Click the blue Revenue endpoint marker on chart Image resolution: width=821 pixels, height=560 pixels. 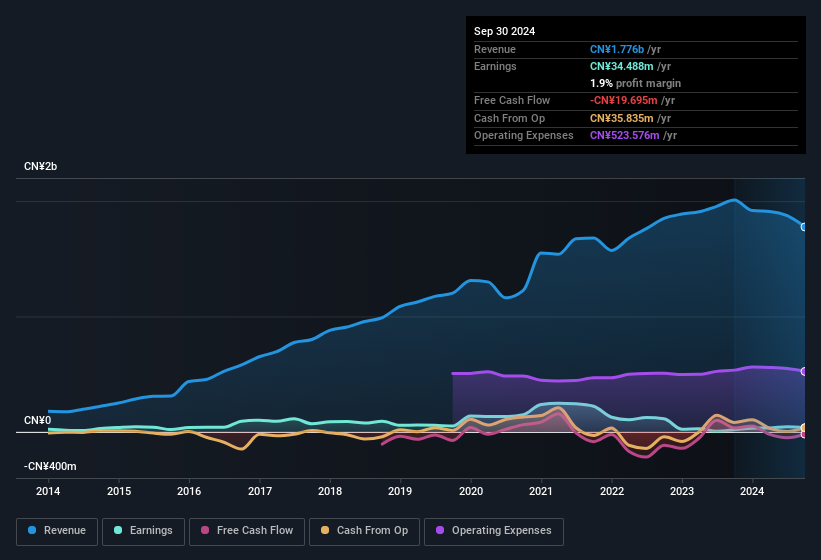coord(803,227)
